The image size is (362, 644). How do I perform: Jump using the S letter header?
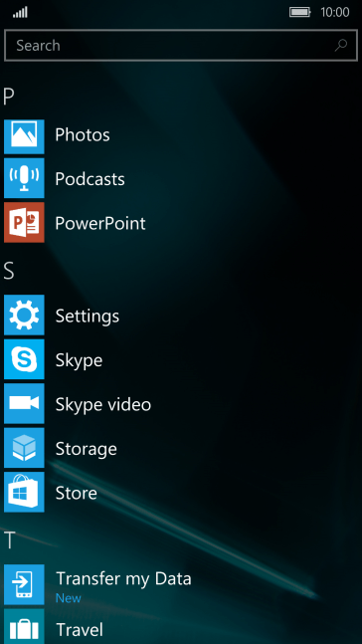8,272
